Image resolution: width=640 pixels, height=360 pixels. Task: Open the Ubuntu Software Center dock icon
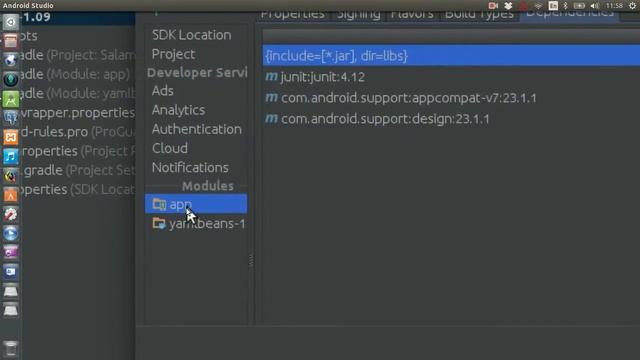(x=11, y=195)
